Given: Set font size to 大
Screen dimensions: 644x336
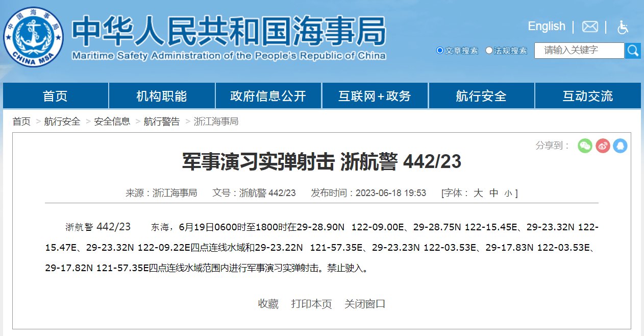Looking at the screenshot, I should point(478,193).
